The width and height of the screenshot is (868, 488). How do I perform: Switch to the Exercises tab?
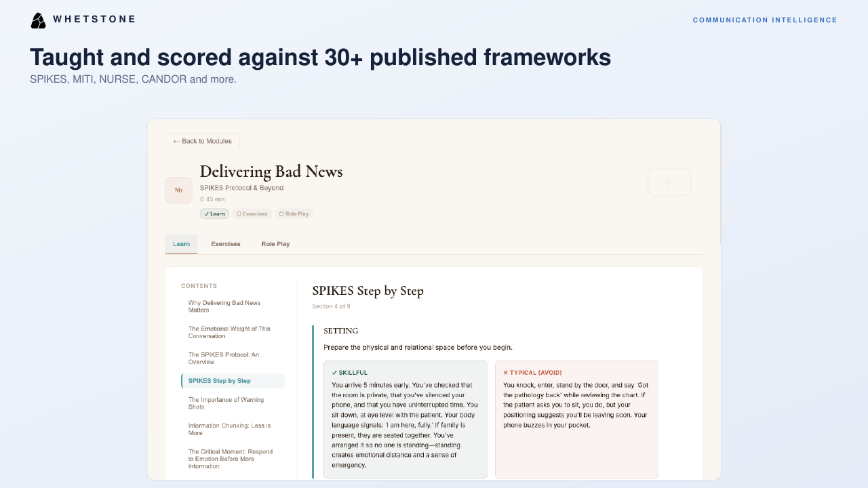[x=226, y=244]
